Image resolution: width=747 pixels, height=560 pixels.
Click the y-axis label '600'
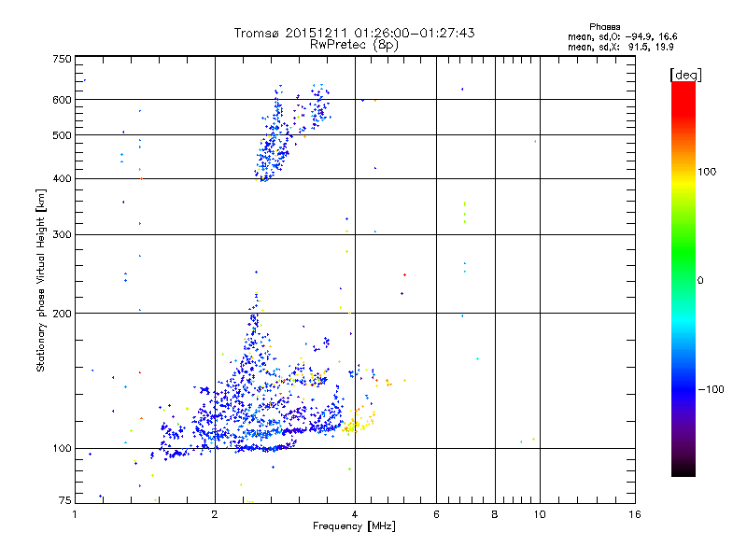tap(62, 100)
